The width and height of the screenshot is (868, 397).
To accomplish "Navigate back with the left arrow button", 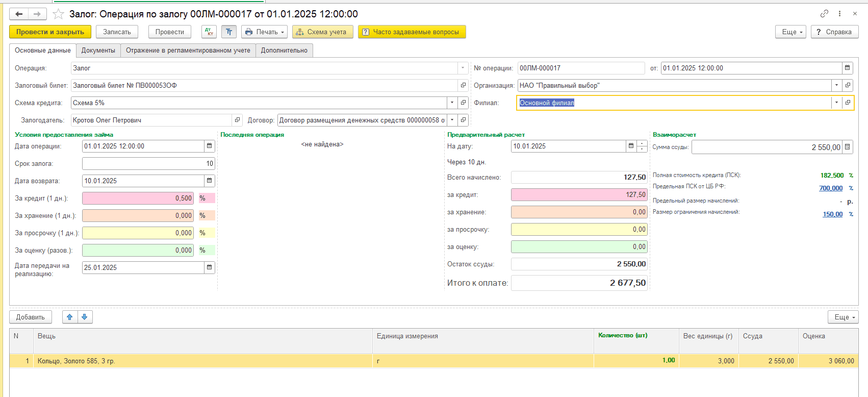I will pyautogui.click(x=19, y=14).
